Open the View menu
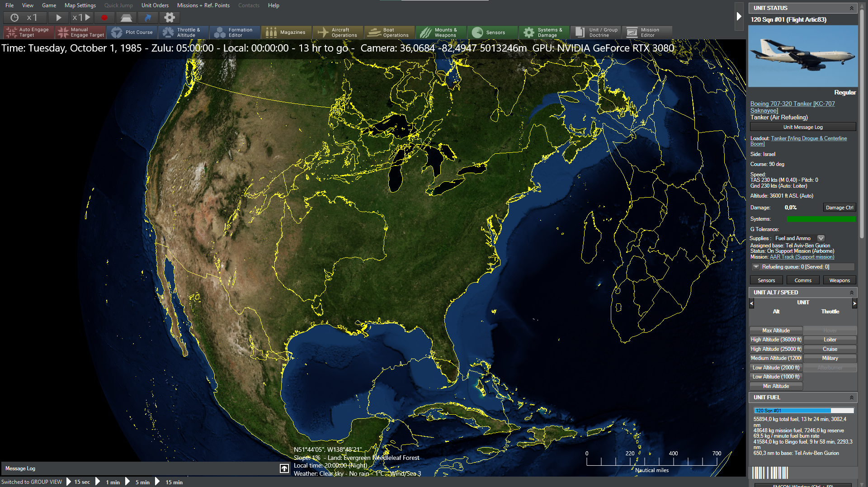The image size is (868, 487). 28,5
